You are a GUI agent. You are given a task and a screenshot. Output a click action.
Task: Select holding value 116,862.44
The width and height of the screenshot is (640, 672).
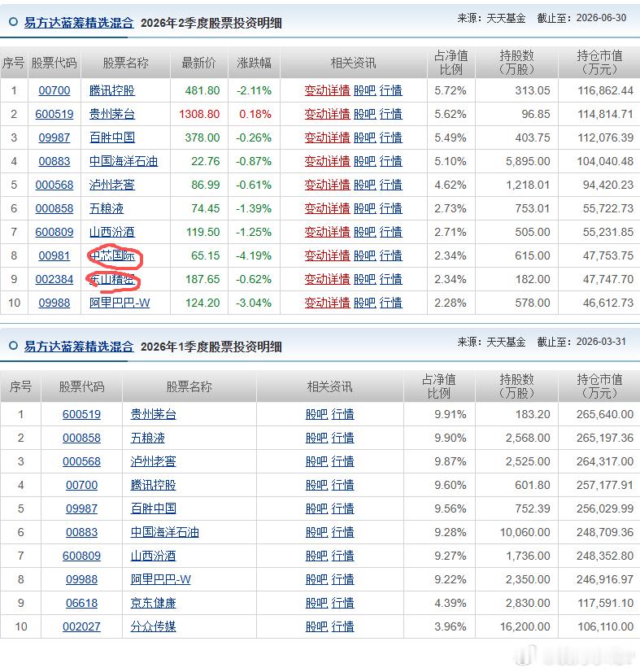click(605, 90)
